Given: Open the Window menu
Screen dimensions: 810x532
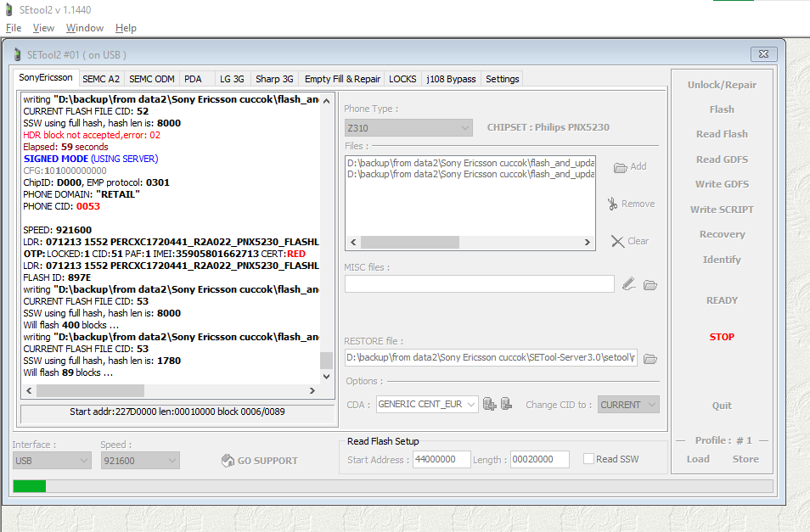Looking at the screenshot, I should [x=85, y=28].
